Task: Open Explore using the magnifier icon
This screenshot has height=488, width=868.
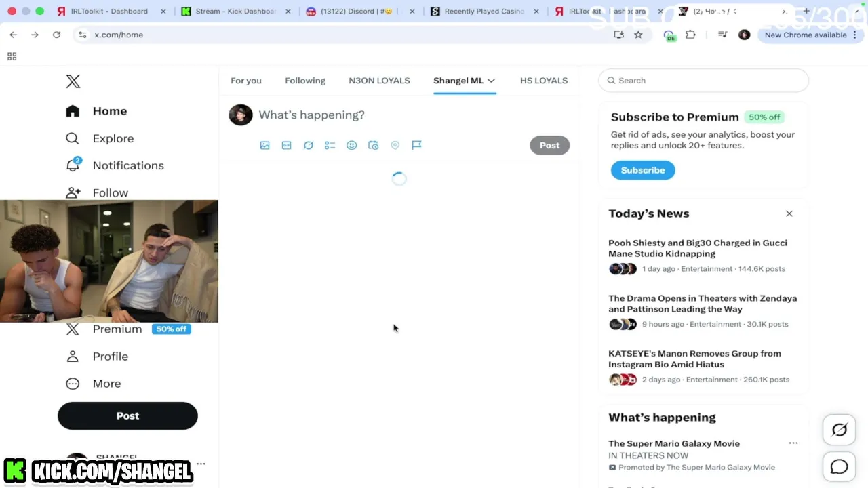Action: (73, 138)
